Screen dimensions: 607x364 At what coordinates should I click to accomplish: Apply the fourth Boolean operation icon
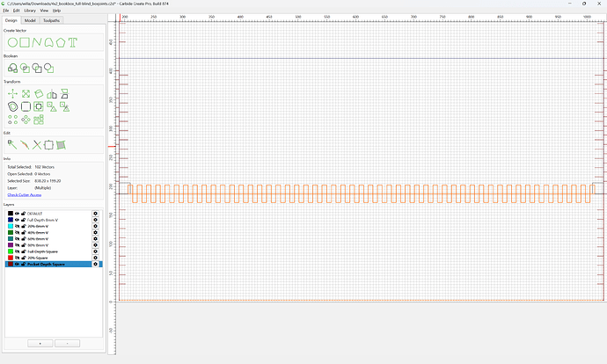coord(48,69)
